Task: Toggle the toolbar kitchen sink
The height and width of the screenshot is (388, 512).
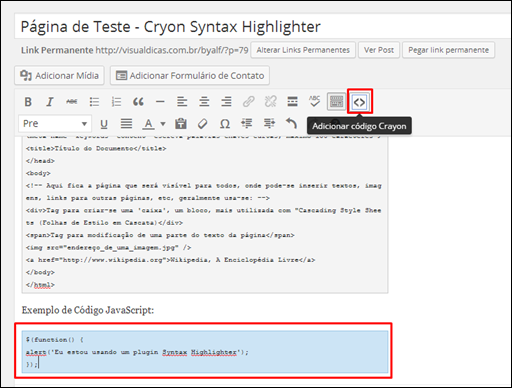Action: click(x=336, y=102)
